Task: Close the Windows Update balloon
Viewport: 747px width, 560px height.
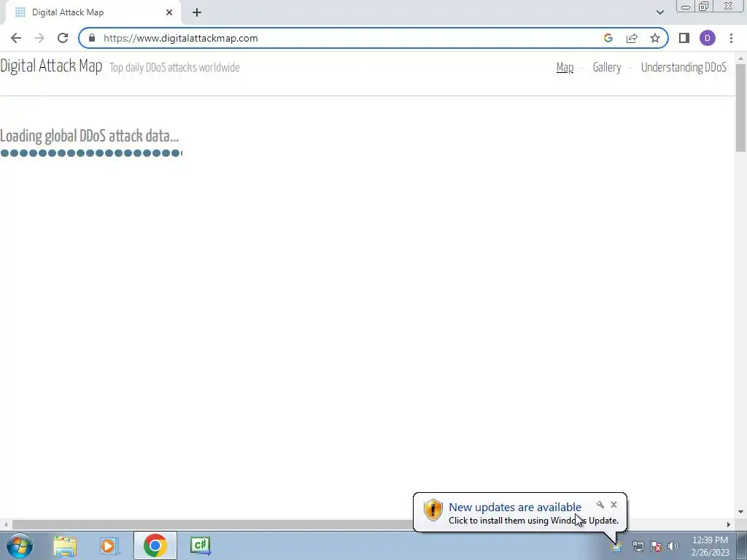Action: click(x=614, y=505)
